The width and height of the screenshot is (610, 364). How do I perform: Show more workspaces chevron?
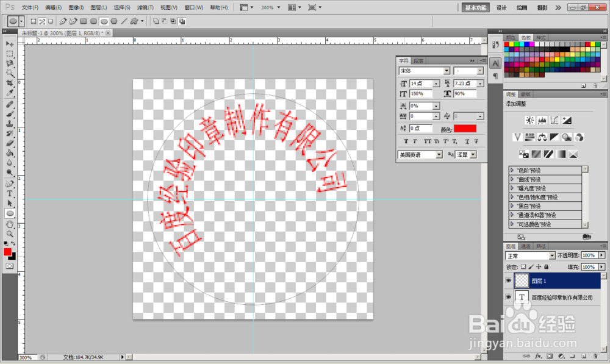tap(558, 7)
